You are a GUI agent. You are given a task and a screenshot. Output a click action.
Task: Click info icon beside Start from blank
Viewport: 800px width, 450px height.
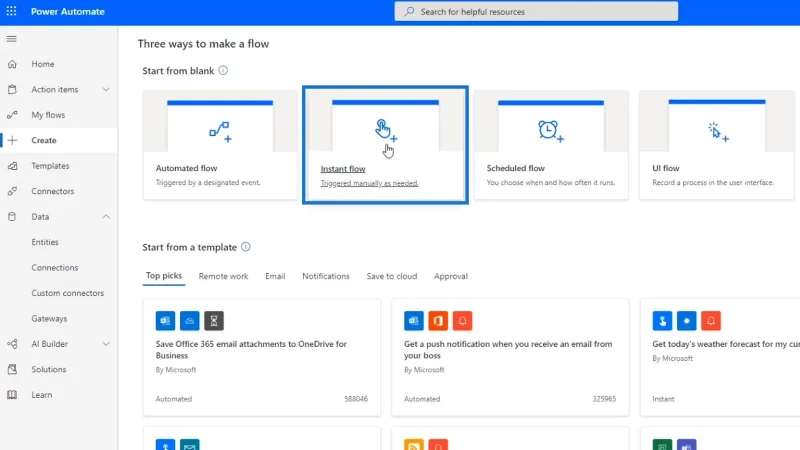coord(223,70)
